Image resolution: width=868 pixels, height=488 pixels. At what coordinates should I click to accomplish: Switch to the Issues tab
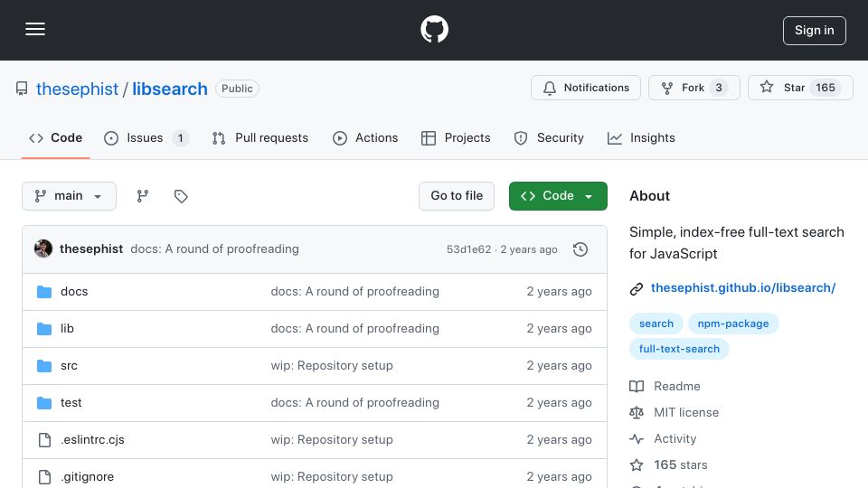coord(146,137)
